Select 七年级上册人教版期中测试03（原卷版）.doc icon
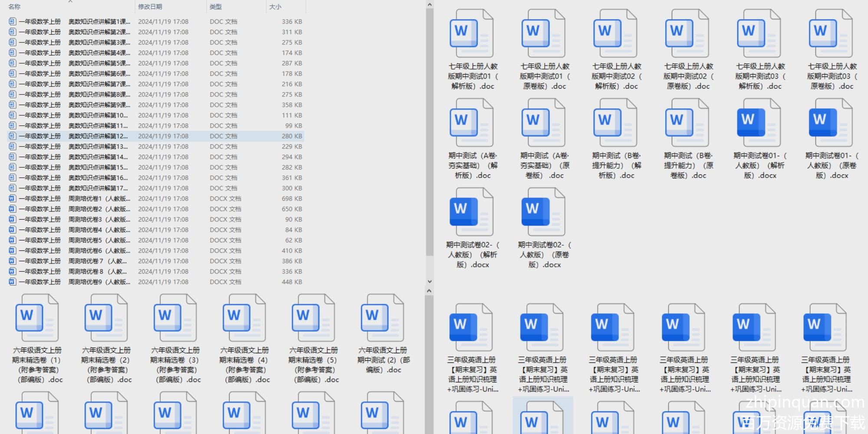Image resolution: width=868 pixels, height=434 pixels. pos(831,34)
